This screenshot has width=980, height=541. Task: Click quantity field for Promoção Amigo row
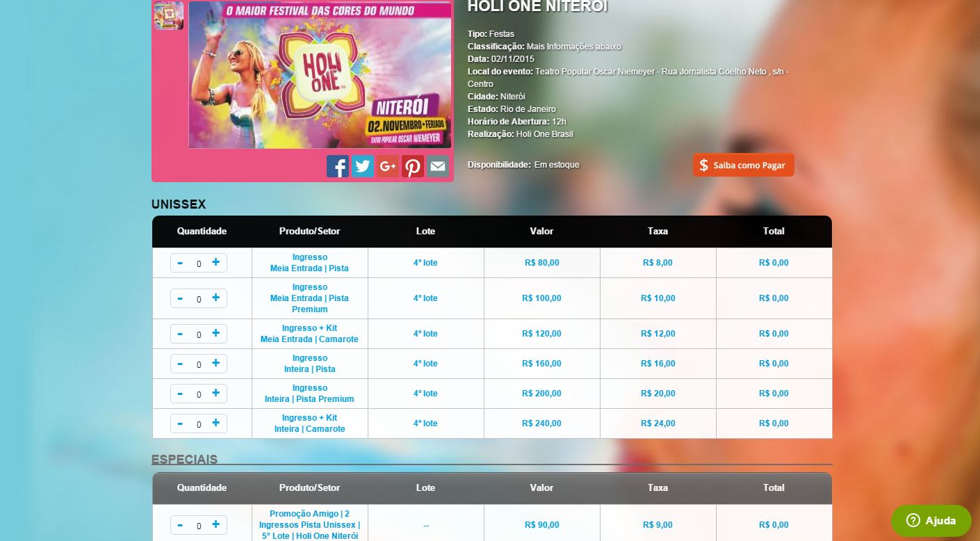(199, 526)
